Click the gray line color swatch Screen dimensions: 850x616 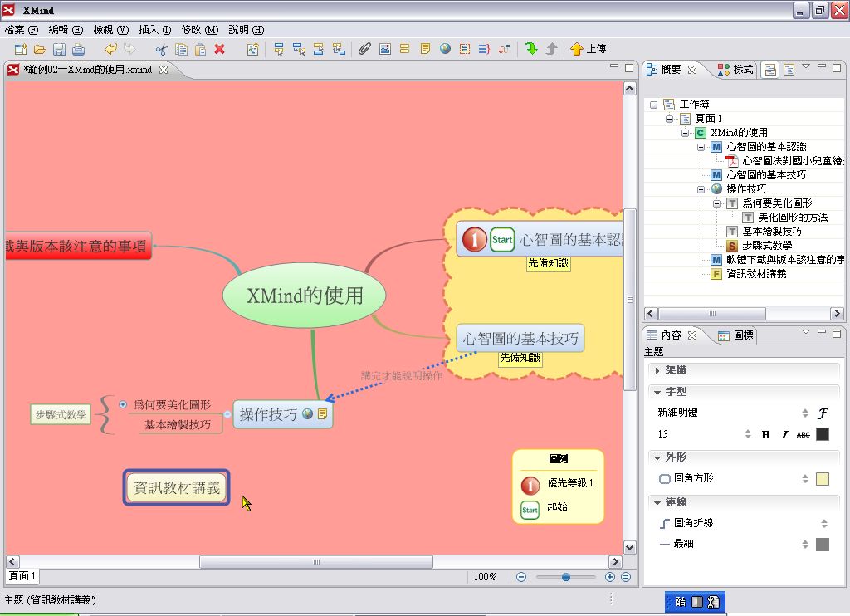coord(823,544)
